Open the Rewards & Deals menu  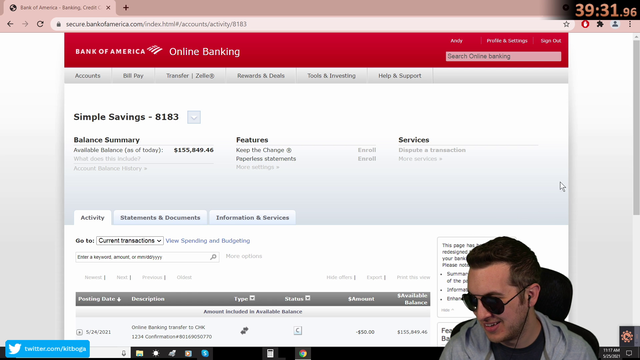click(261, 76)
